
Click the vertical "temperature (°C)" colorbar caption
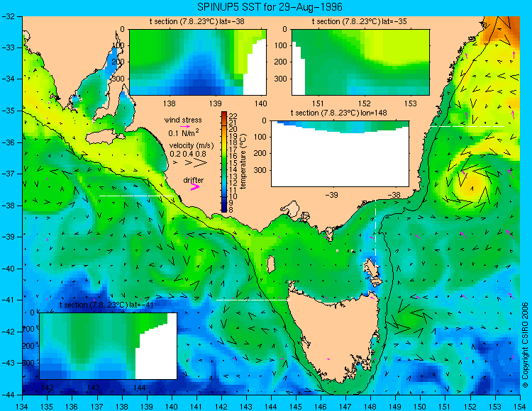pyautogui.click(x=243, y=162)
